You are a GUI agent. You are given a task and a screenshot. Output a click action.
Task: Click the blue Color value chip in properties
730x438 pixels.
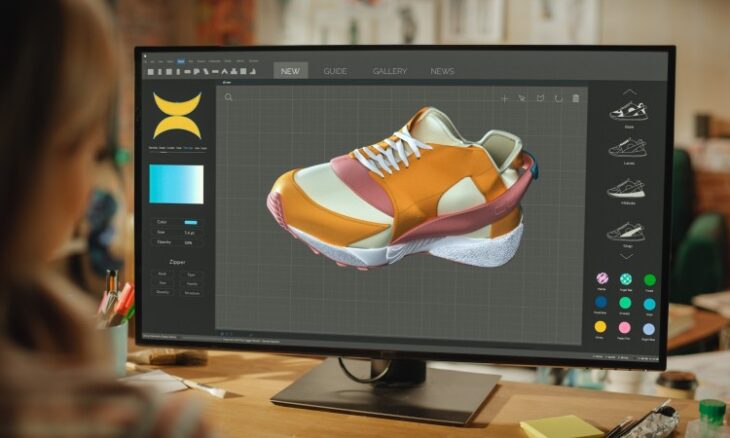coord(190,222)
